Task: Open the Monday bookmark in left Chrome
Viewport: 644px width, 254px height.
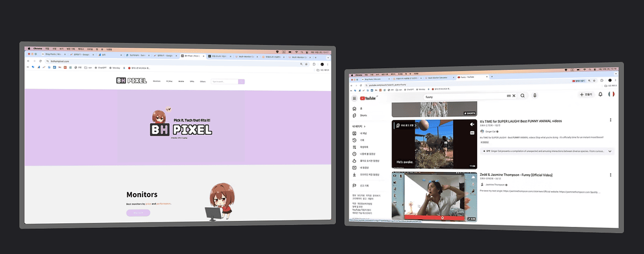Action: click(115, 67)
